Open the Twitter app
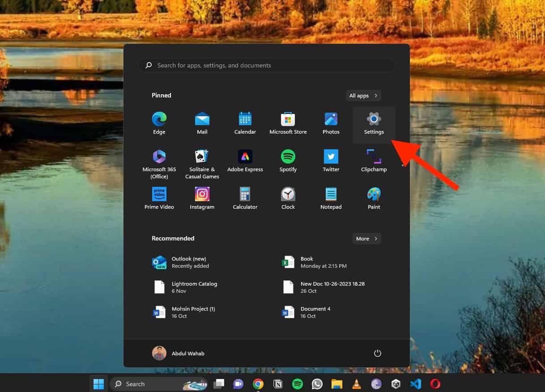 [331, 161]
